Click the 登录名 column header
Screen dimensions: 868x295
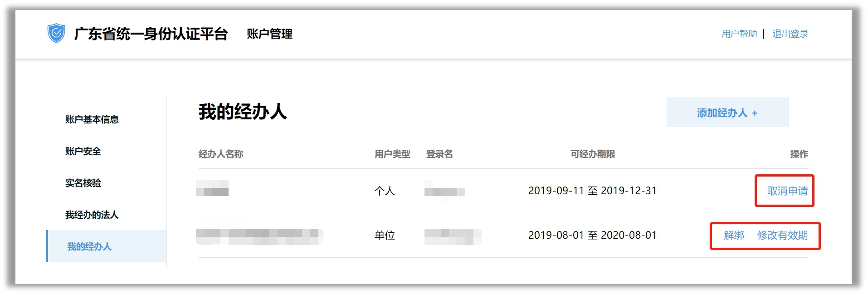click(x=439, y=154)
